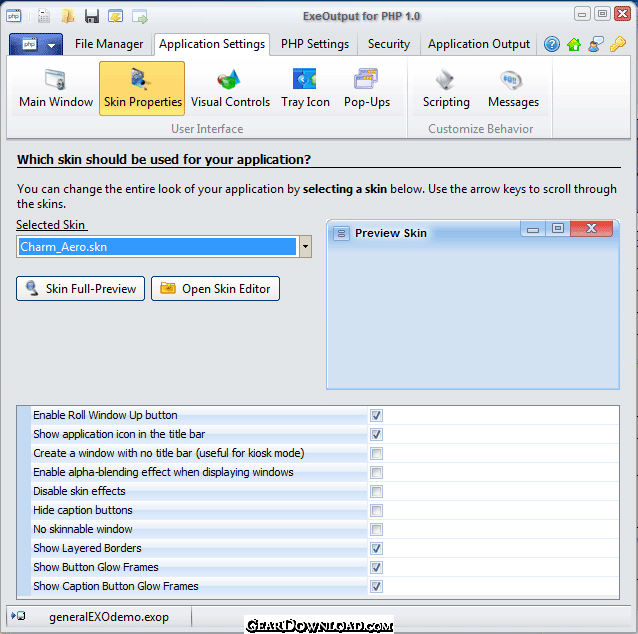Select the 'Disable skin effects' row label

click(x=79, y=491)
